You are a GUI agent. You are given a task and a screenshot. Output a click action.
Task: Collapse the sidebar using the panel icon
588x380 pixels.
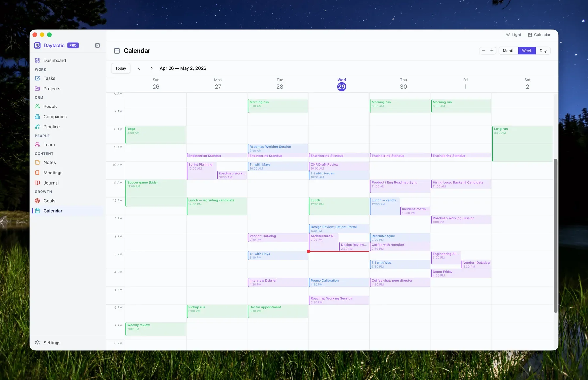pyautogui.click(x=97, y=45)
